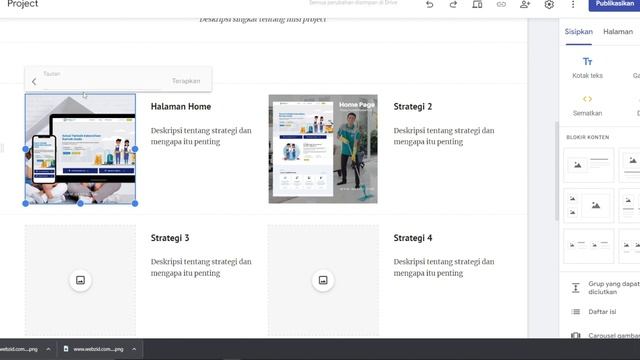Expand options for first webzid.com download
The image size is (640, 360).
click(x=48, y=349)
